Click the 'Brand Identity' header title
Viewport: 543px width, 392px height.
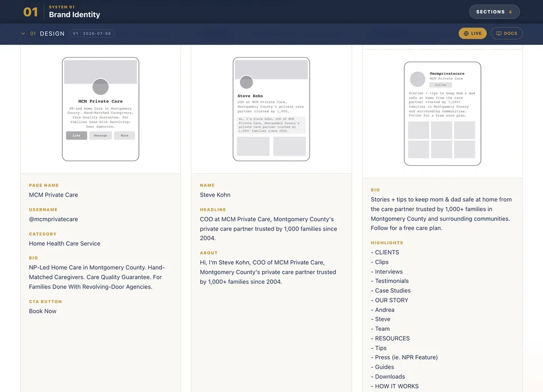[x=74, y=15]
